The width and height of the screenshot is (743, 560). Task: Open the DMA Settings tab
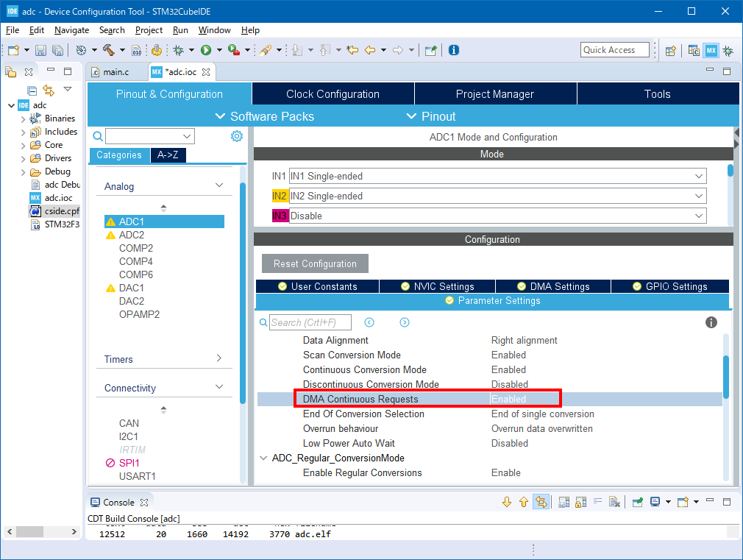coord(553,286)
